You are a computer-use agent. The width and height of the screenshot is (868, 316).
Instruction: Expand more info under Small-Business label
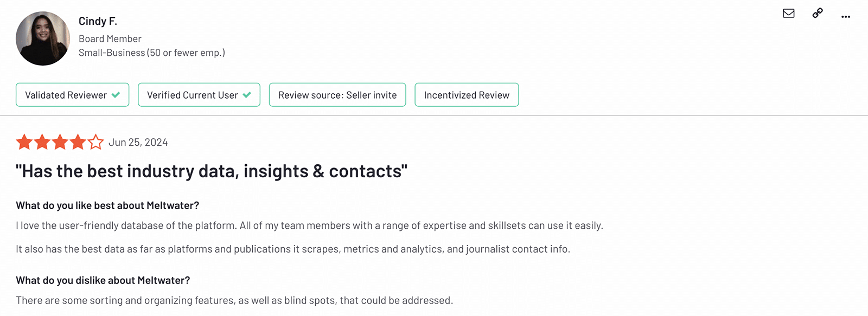click(152, 53)
